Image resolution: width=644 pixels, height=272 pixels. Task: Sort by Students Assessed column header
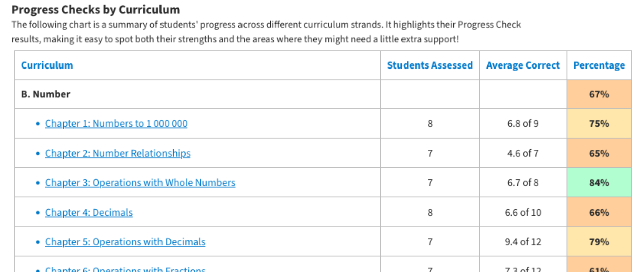[430, 65]
